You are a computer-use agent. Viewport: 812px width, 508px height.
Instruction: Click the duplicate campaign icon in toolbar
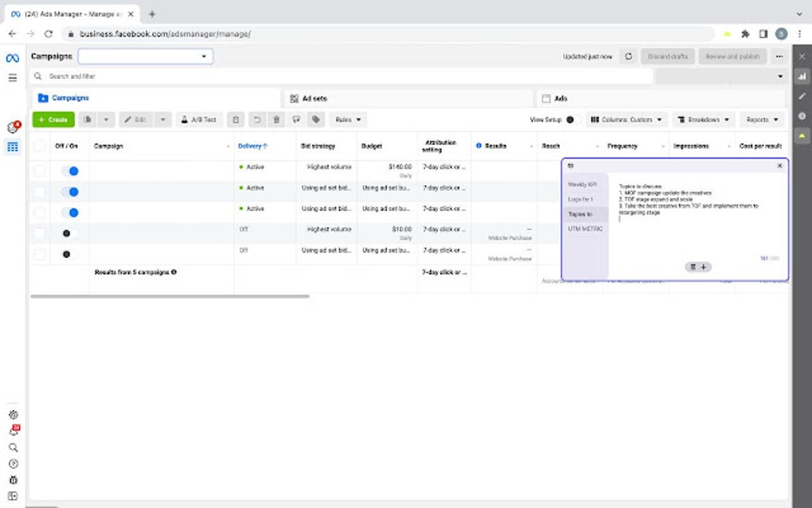tap(88, 119)
